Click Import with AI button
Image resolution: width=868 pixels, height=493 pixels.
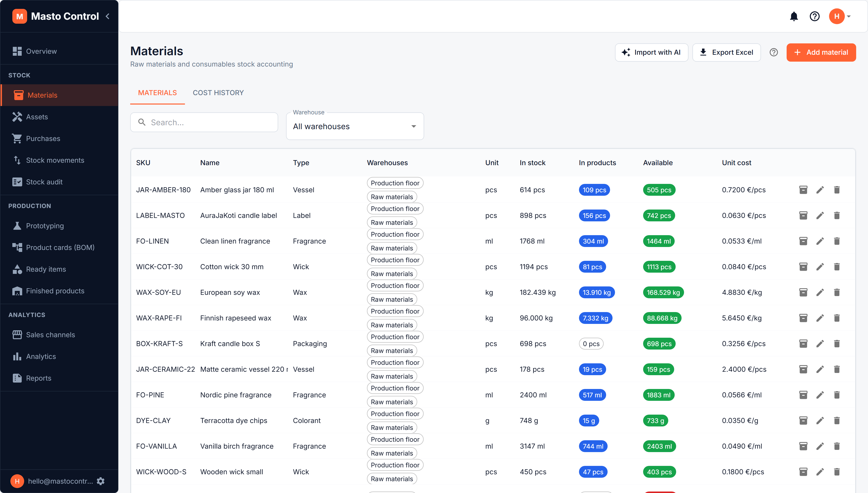point(651,52)
